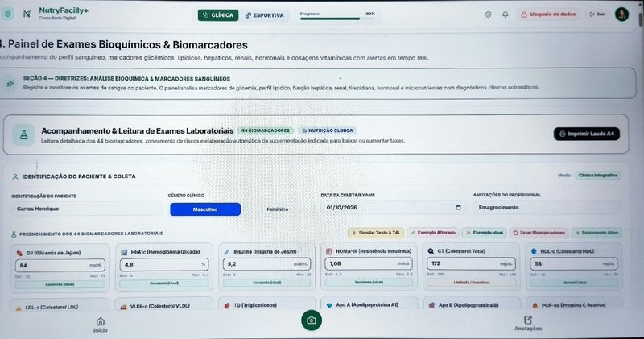Click the VLDL-c truck icon

pos(123,307)
